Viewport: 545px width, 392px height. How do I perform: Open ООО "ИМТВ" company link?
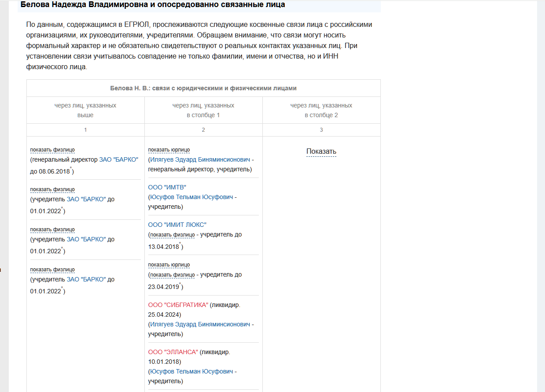pyautogui.click(x=167, y=187)
